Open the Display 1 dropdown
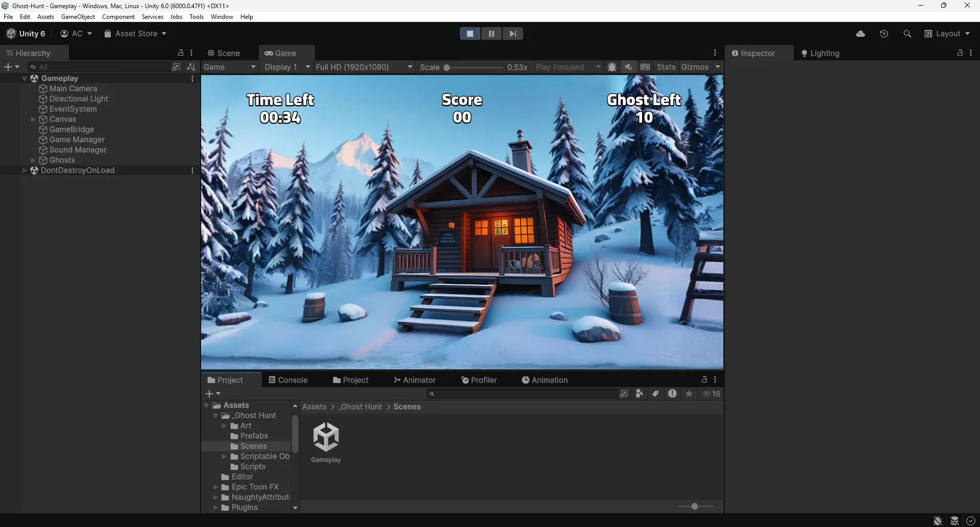The image size is (980, 527). coord(287,67)
